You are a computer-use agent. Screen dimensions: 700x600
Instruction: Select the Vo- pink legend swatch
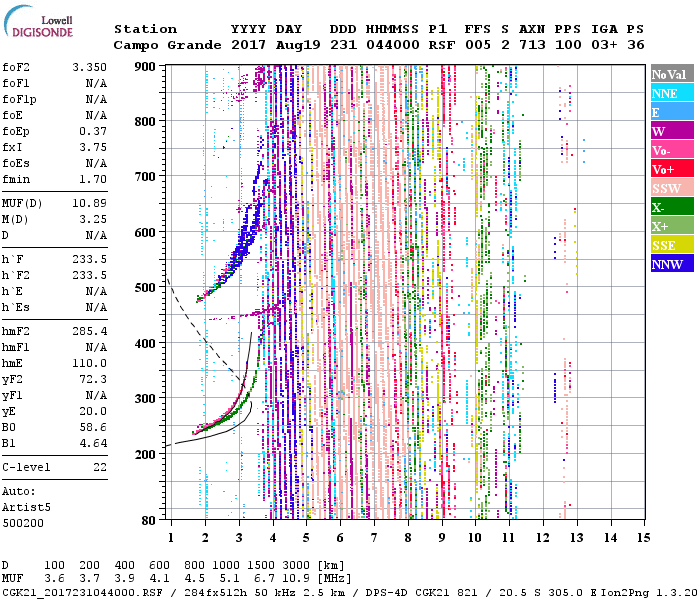pyautogui.click(x=672, y=150)
